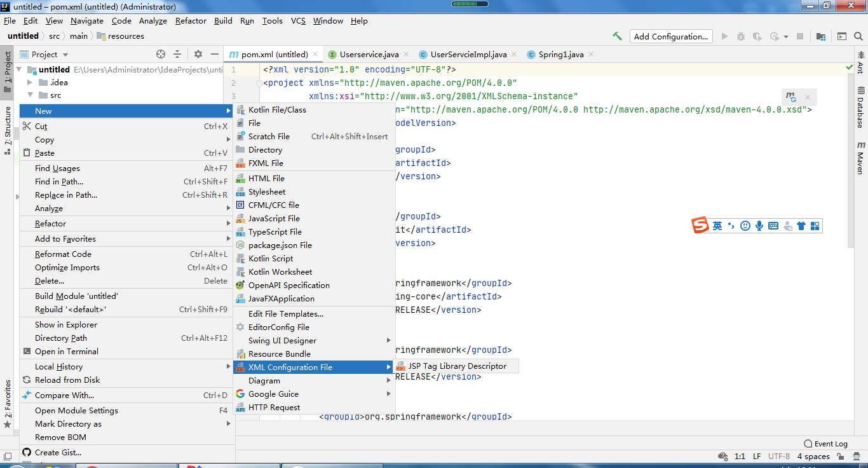Choose HTTP Request entry
This screenshot has height=468, width=868.
pyautogui.click(x=314, y=408)
